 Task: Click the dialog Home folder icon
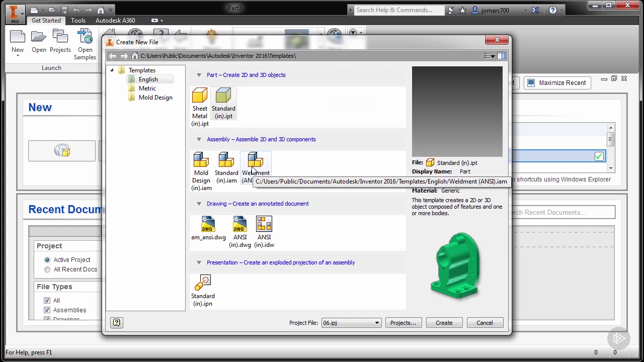(135, 56)
